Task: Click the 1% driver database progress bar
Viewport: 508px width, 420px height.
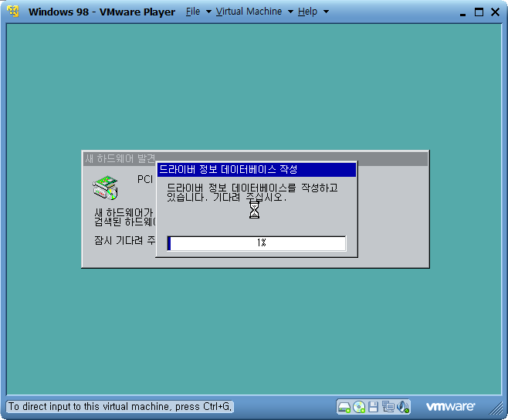Action: pyautogui.click(x=256, y=243)
